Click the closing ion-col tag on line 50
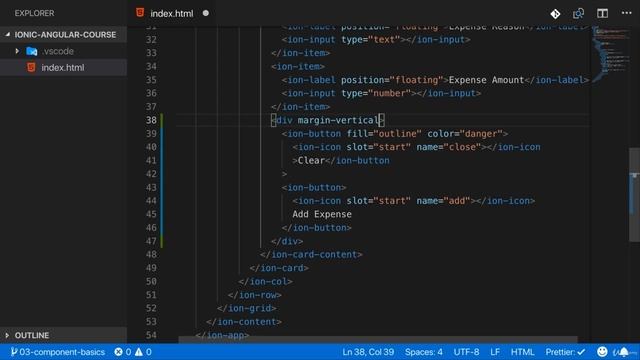The height and width of the screenshot is (360, 640). pyautogui.click(x=265, y=282)
